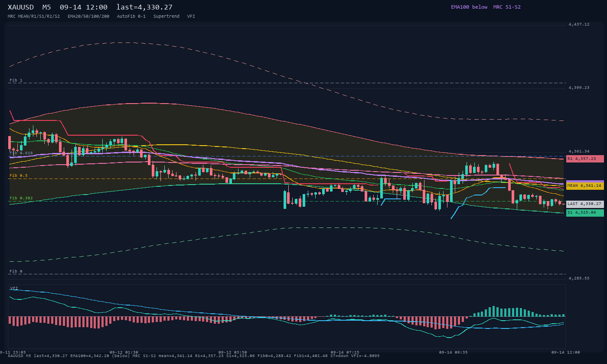Click the 4,437.12 price axis value
This screenshot has height=364, width=607.
tap(579, 24)
